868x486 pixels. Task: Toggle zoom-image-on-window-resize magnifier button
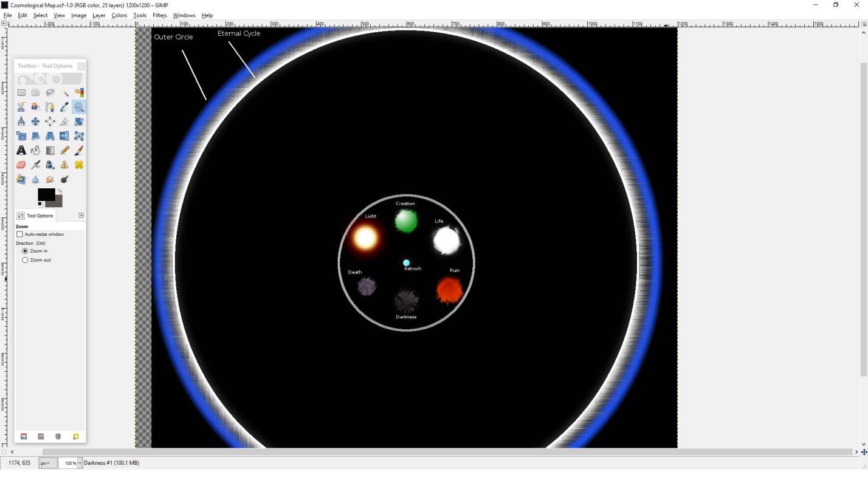[864, 24]
